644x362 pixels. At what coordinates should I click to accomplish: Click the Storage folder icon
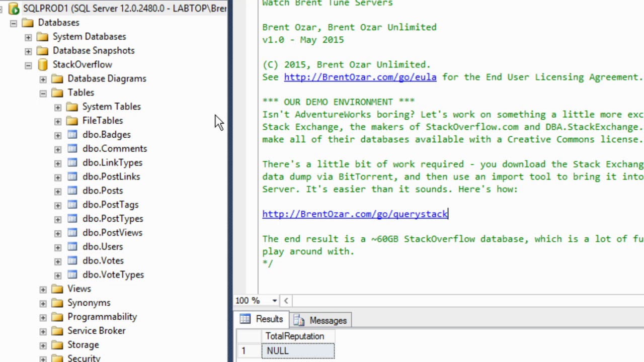[x=57, y=345]
